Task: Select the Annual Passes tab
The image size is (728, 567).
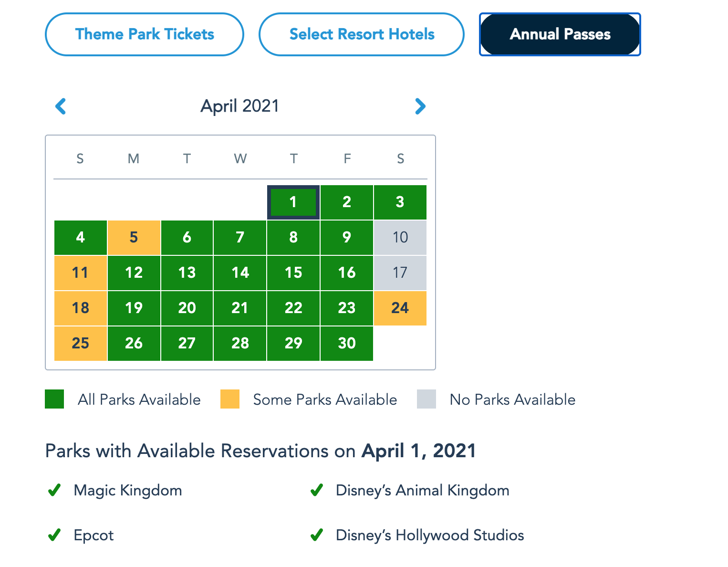Action: [x=560, y=34]
